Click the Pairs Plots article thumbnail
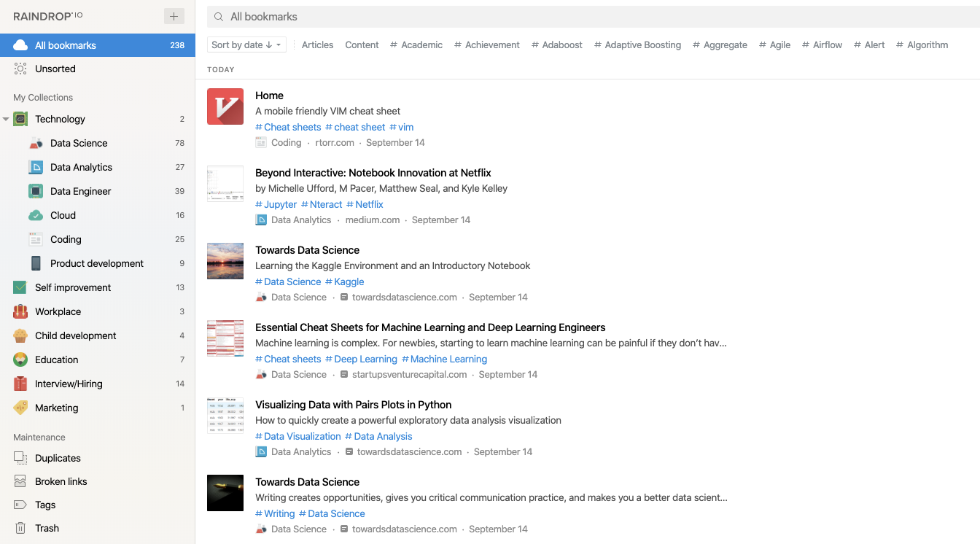 tap(225, 416)
